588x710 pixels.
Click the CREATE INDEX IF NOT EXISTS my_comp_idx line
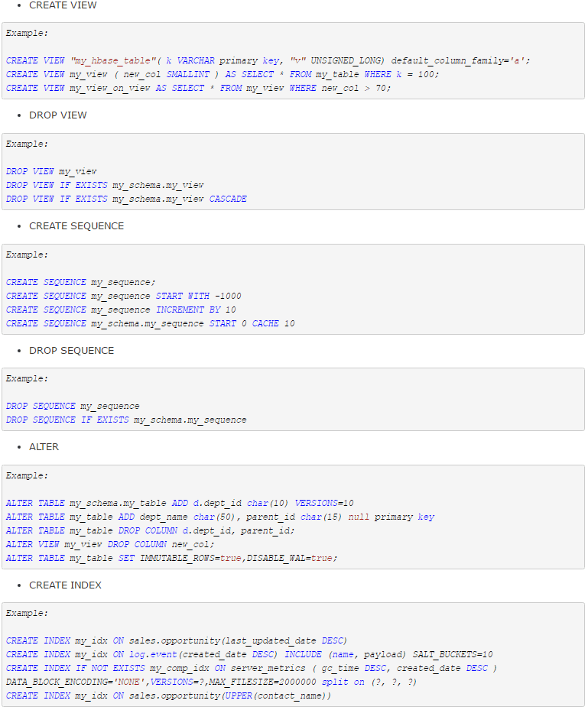(251, 668)
